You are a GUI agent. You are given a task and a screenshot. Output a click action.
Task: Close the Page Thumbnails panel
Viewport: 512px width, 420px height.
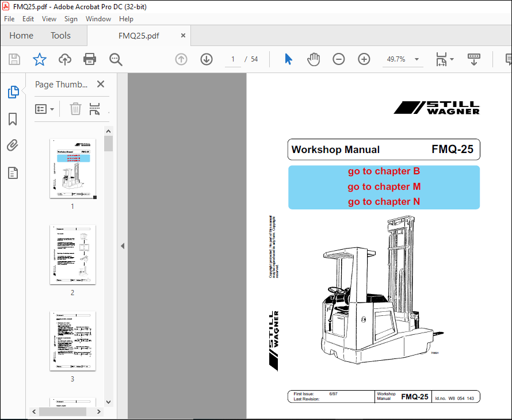click(x=101, y=84)
